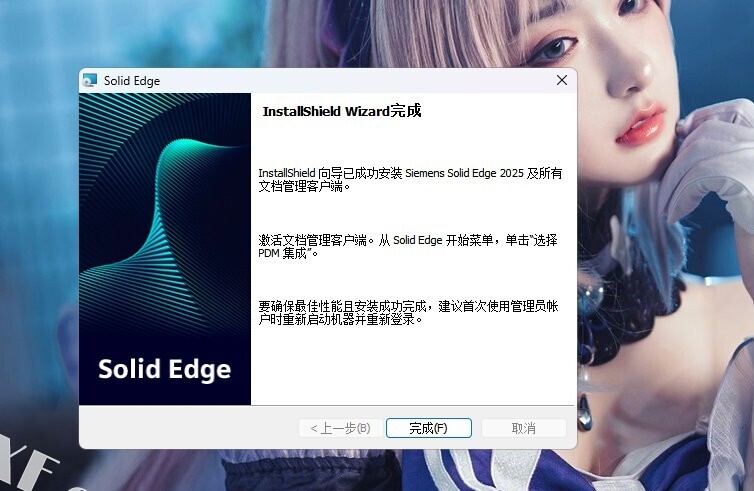Click the Solid Edge window title text
The image size is (754, 491).
click(x=132, y=81)
